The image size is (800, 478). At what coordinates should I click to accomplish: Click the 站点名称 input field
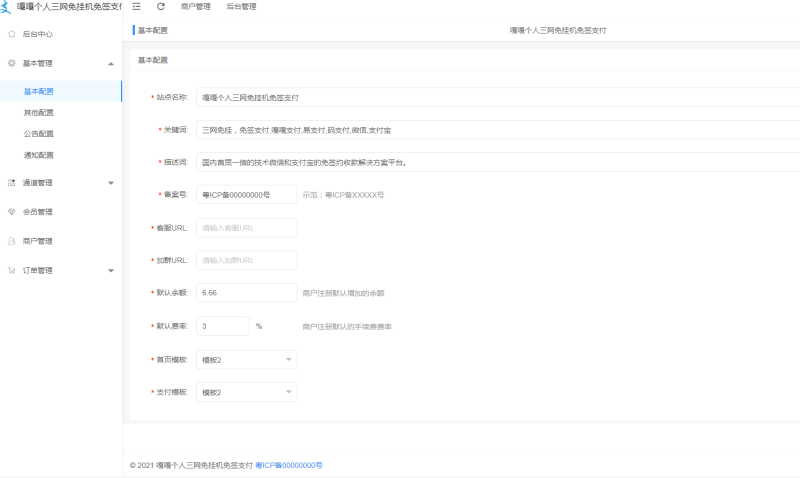pyautogui.click(x=498, y=97)
